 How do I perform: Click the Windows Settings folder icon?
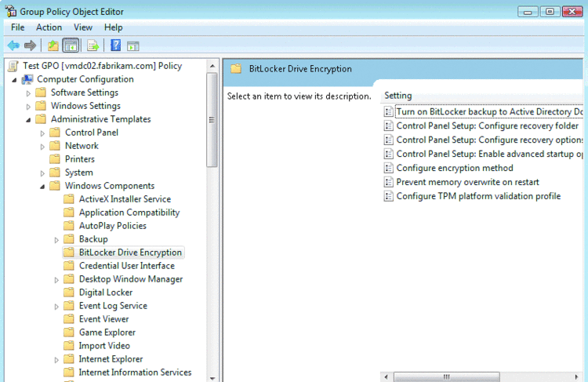(x=41, y=106)
